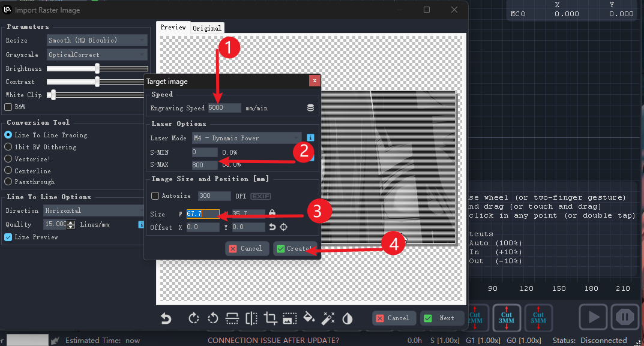Screen dimensions: 644x346
Task: Open the material database stack icon
Action: tap(310, 108)
